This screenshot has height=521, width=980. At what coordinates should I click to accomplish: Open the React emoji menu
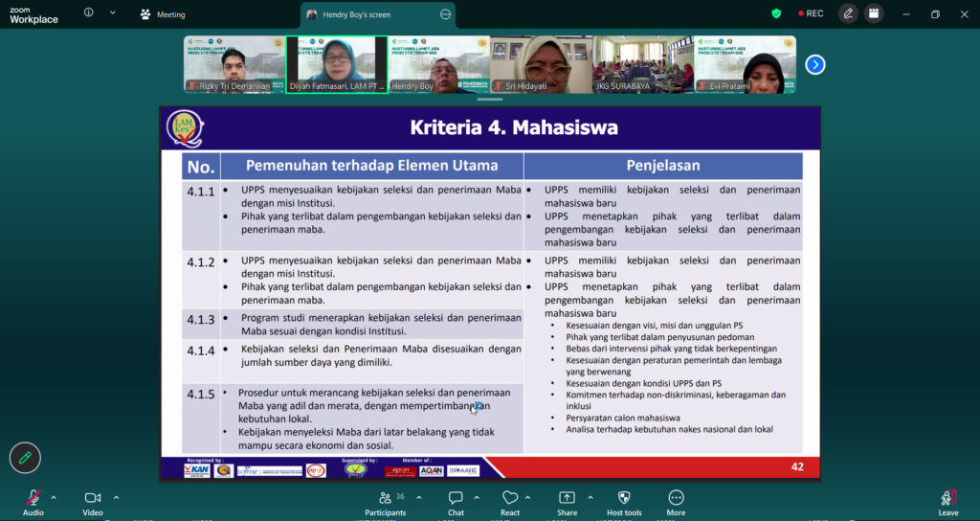(x=510, y=503)
